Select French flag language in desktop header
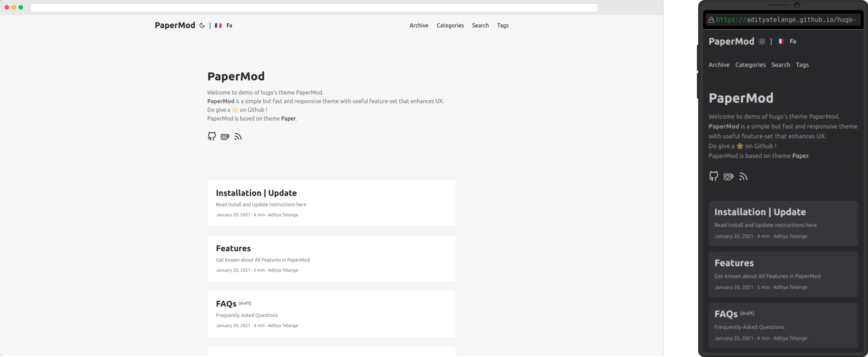This screenshot has height=357, width=868. [218, 25]
